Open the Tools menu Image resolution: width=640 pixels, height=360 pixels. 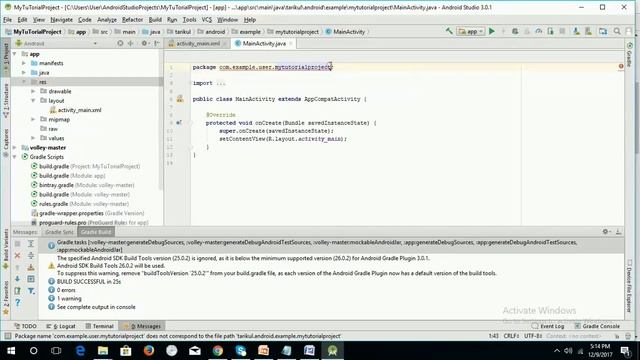point(189,20)
